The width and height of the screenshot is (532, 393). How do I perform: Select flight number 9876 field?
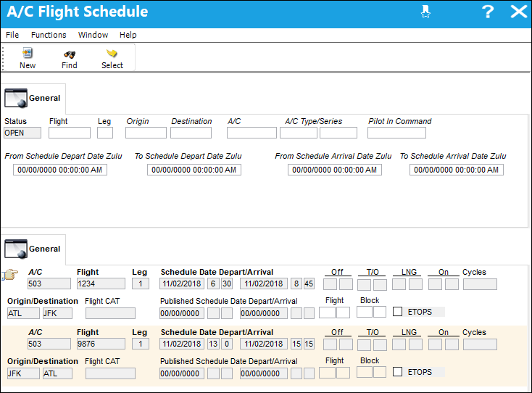click(101, 344)
